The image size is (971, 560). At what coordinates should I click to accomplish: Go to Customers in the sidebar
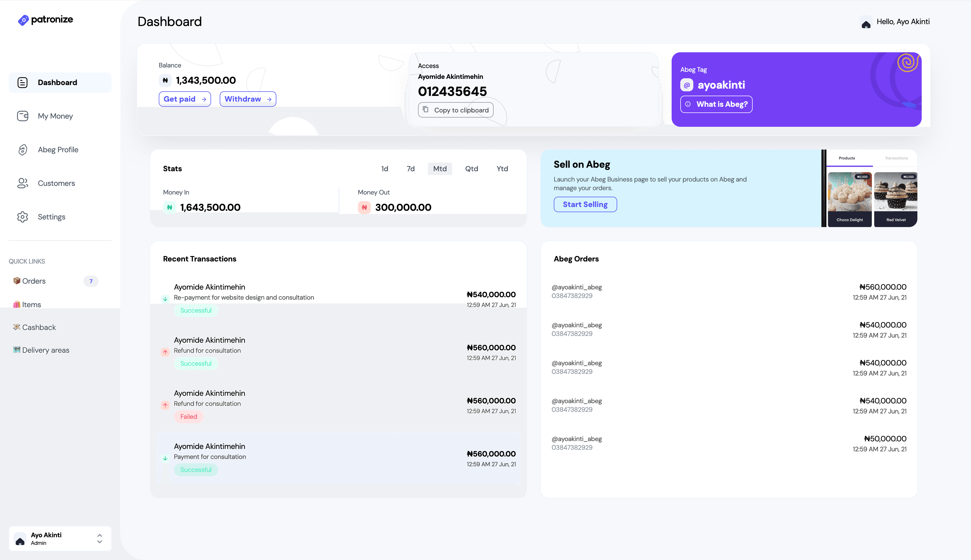(60, 183)
